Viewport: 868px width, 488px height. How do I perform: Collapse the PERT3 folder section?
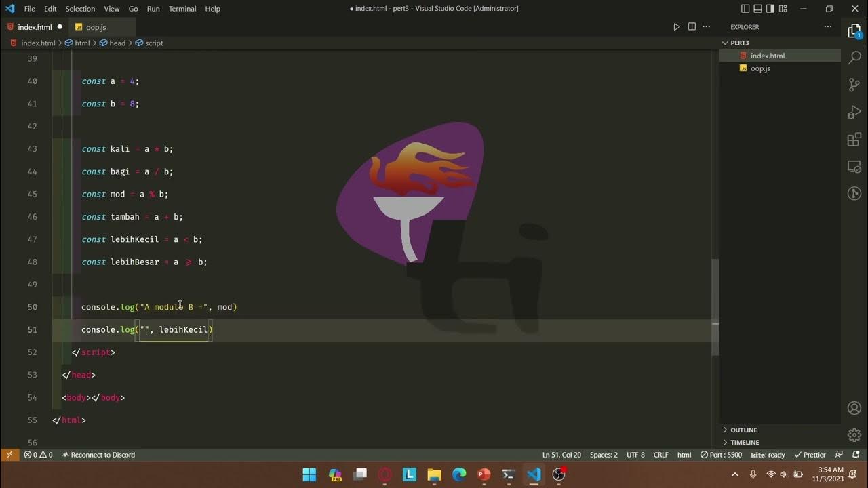tap(780, 43)
